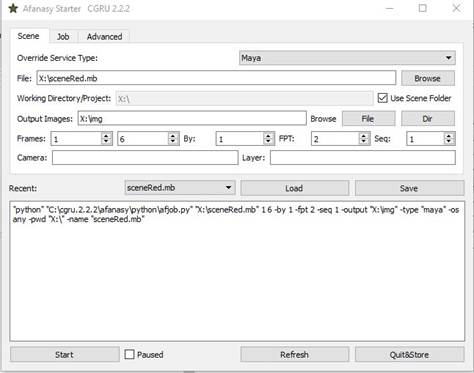Toggle the Use Scene Folder checkbox
Viewport: 474px width, 373px height.
(382, 98)
